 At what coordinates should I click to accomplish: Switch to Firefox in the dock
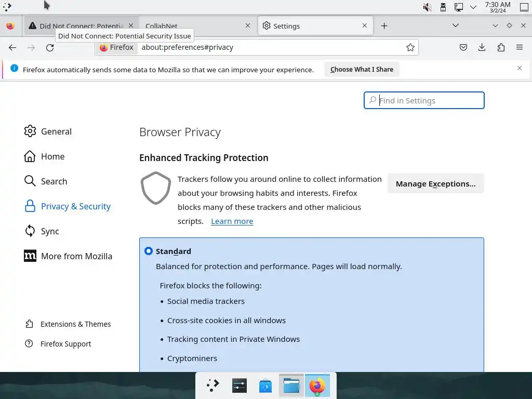[317, 386]
